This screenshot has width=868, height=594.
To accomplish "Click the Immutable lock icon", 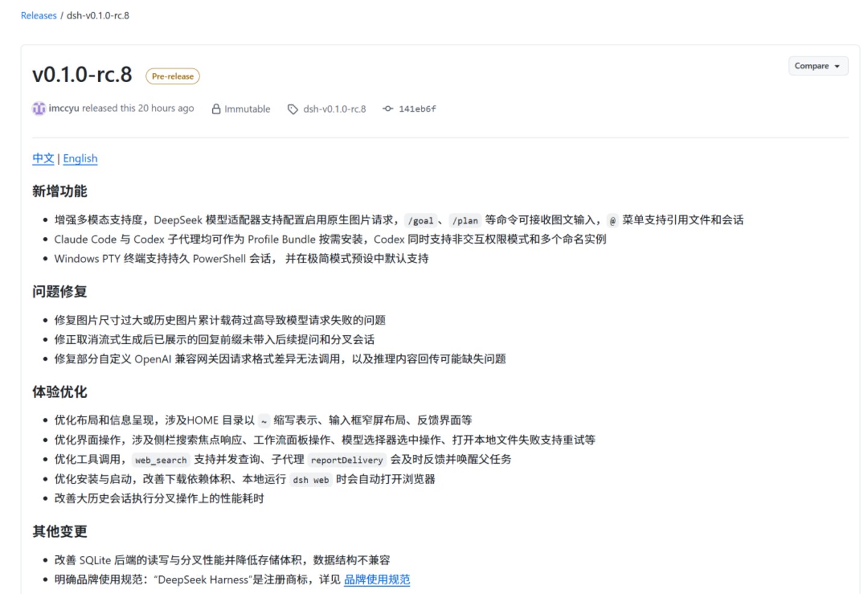I will [216, 109].
